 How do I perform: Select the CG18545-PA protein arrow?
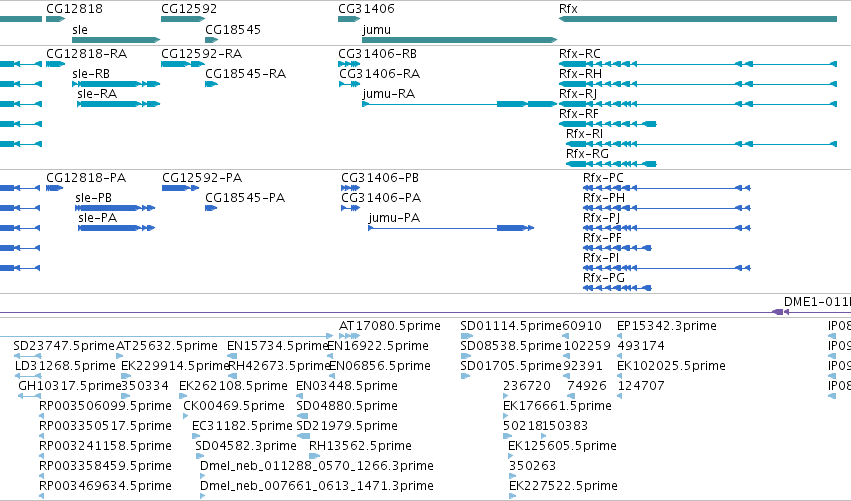[211, 208]
